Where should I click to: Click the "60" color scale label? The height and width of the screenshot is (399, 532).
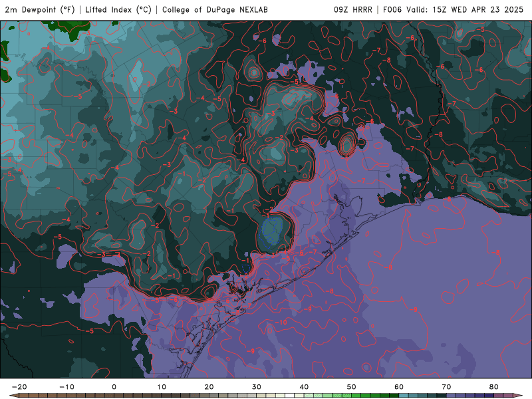click(x=399, y=387)
